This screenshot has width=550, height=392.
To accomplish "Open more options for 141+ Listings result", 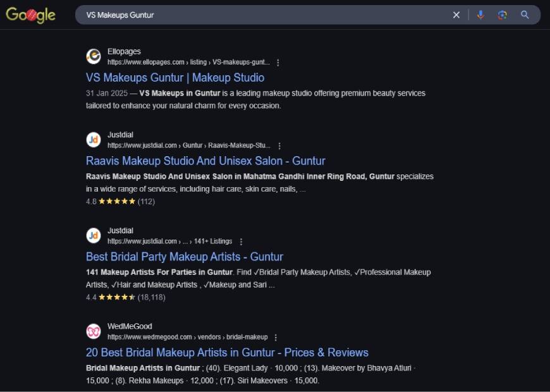I will pyautogui.click(x=241, y=242).
